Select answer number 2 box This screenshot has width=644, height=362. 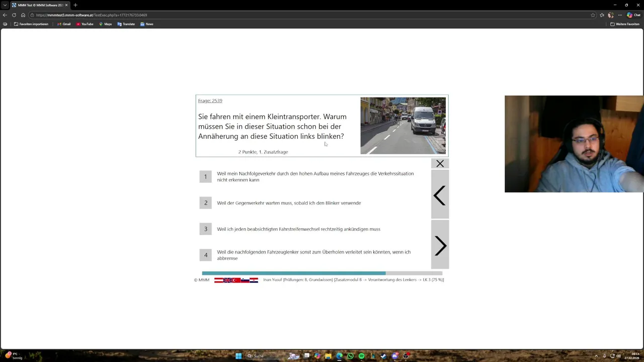[x=205, y=203]
